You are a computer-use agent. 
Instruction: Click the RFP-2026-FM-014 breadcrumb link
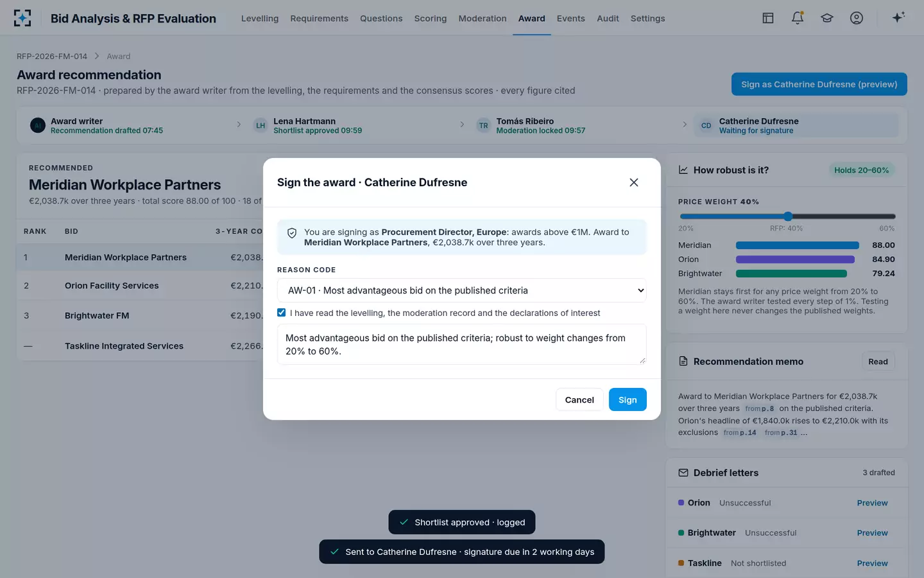pos(52,57)
